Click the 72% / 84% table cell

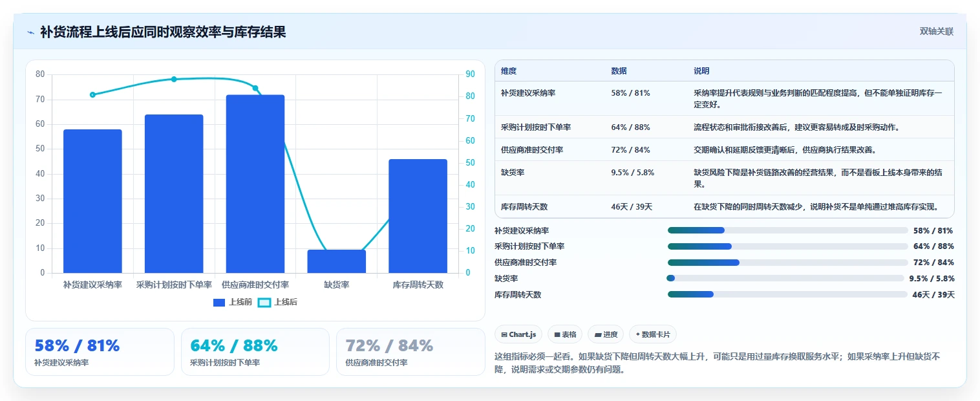tap(630, 150)
